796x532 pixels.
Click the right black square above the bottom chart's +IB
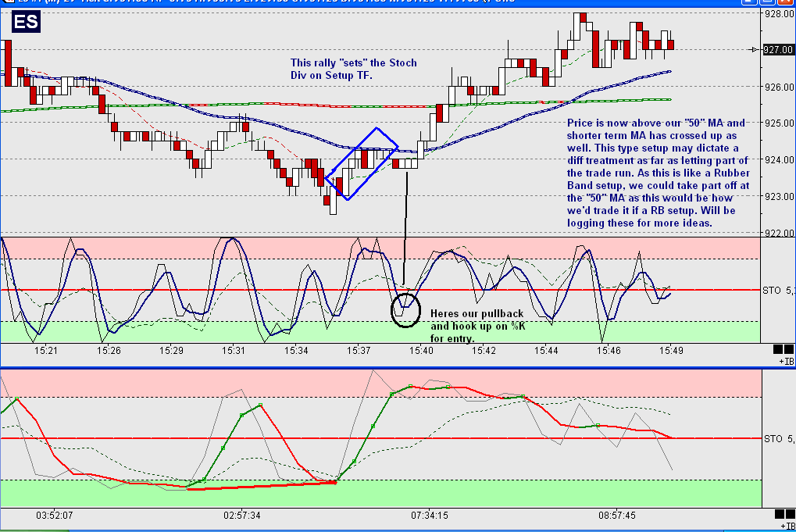[x=791, y=514]
